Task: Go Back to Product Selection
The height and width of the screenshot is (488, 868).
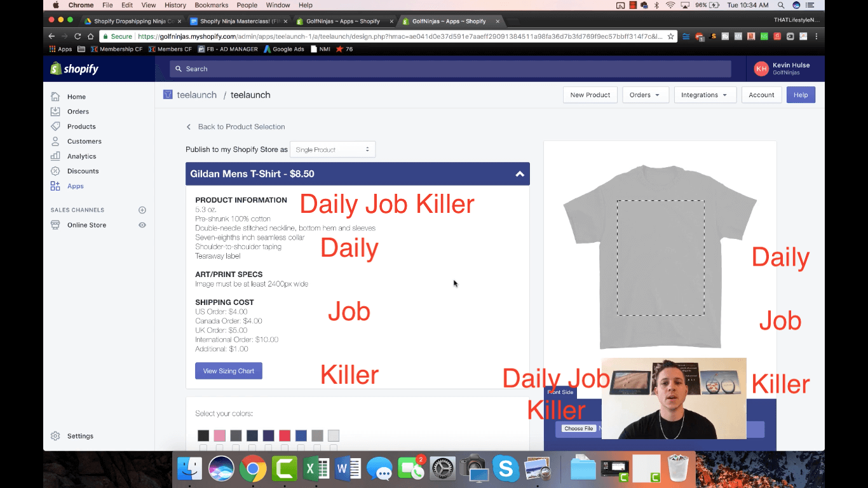Action: [x=236, y=126]
